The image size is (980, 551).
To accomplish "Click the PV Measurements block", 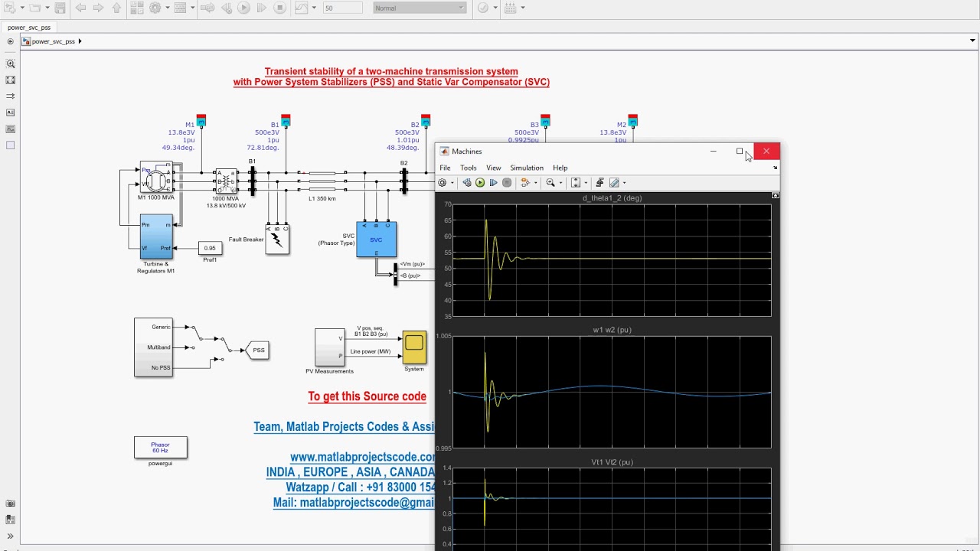I will click(330, 347).
